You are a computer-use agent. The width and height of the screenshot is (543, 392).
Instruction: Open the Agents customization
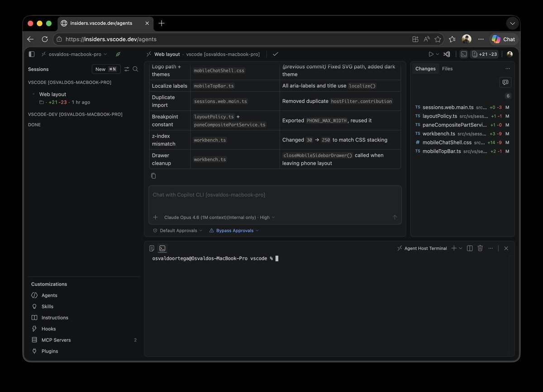84,295
